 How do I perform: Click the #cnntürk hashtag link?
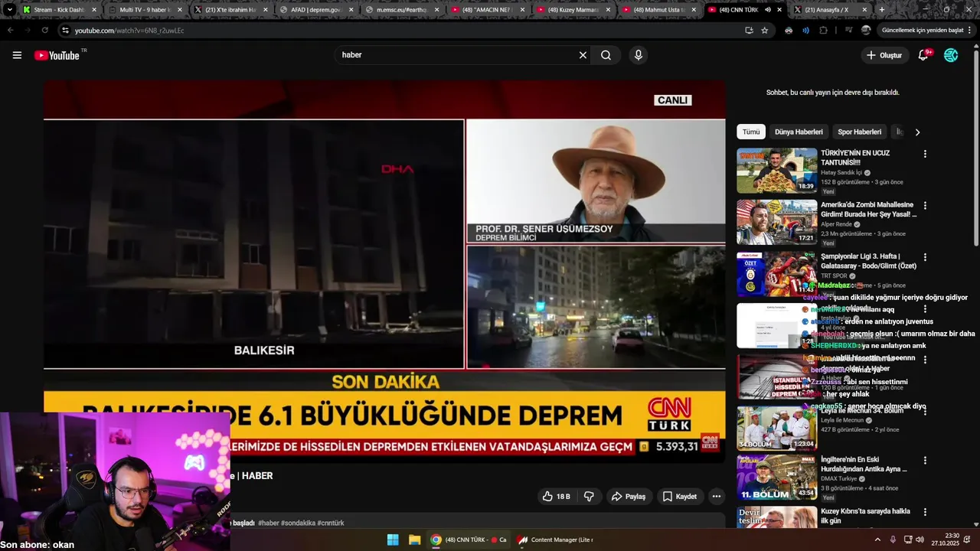(331, 523)
